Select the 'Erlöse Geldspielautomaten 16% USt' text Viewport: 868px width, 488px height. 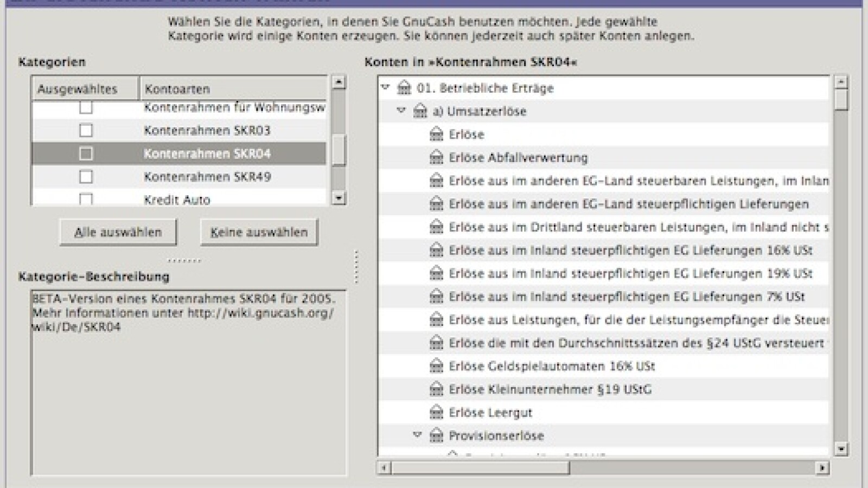[552, 366]
